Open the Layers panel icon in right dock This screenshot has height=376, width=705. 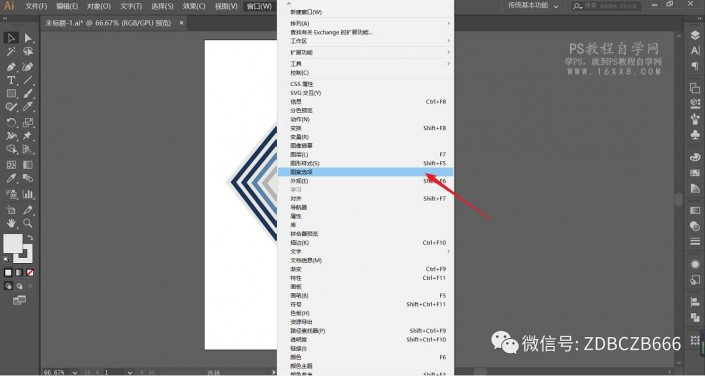[695, 36]
